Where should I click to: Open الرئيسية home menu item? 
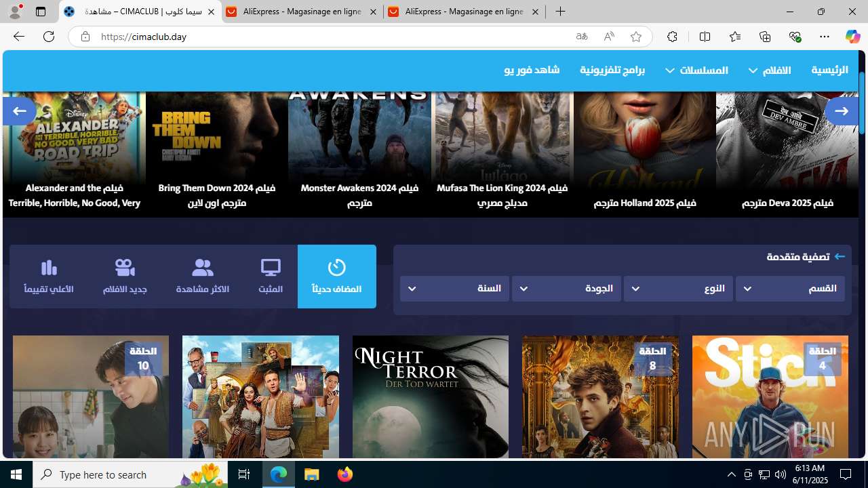click(829, 70)
